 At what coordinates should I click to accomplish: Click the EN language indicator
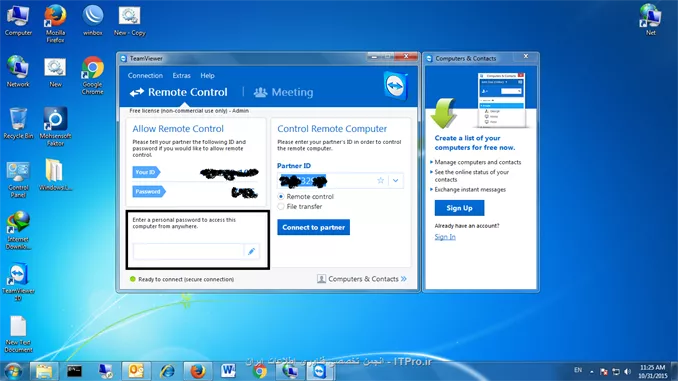(x=578, y=370)
